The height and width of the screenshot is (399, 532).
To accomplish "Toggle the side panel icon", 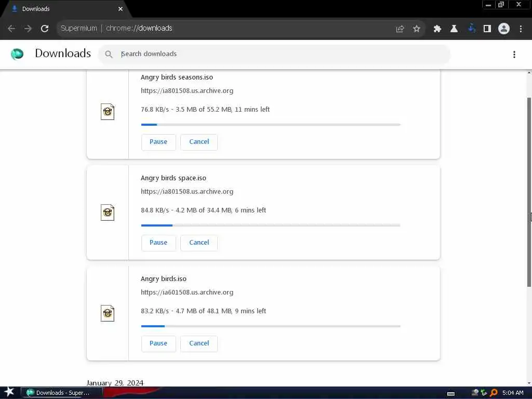I will pos(487,29).
